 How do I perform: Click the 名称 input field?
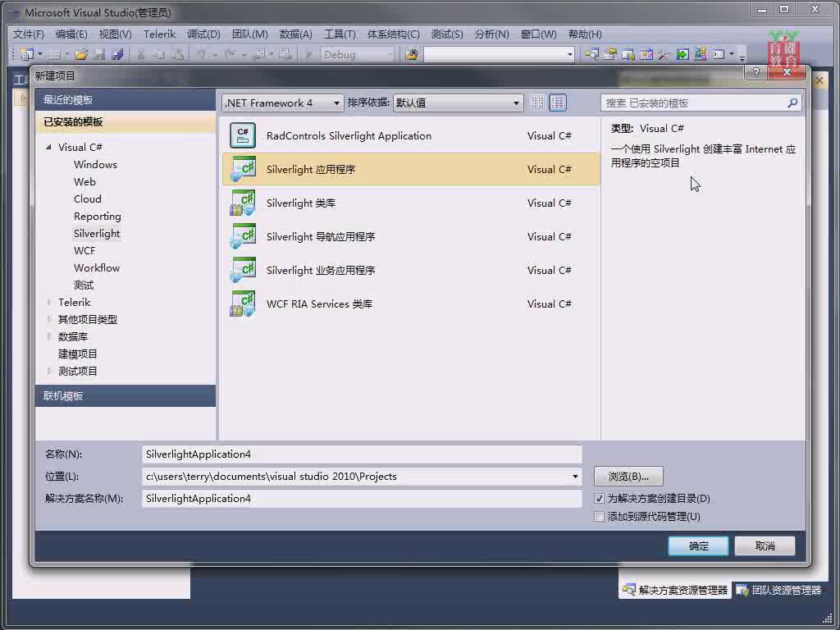(x=362, y=454)
